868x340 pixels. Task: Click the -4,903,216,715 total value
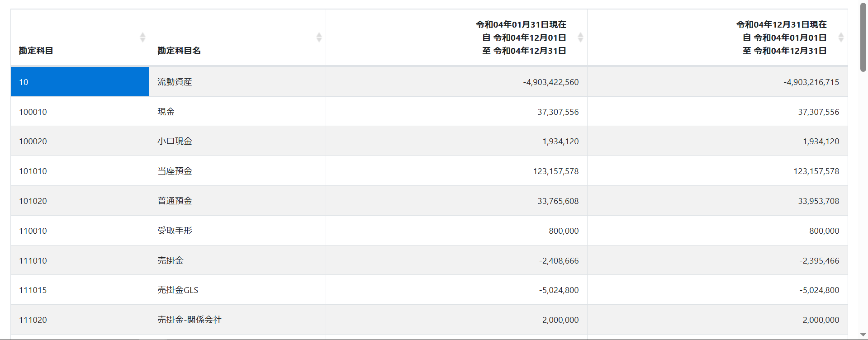[811, 82]
